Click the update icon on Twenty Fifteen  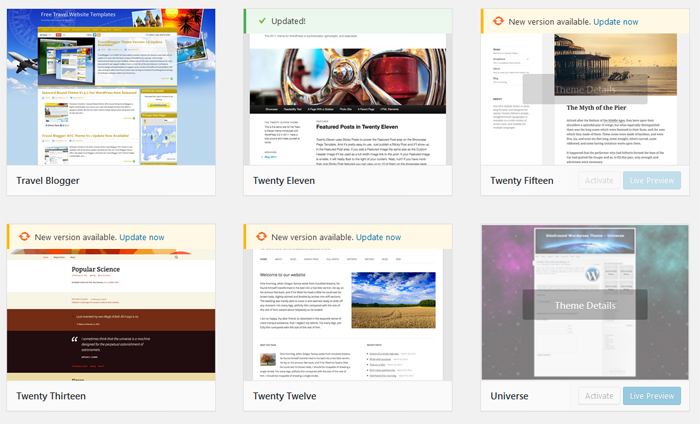tap(498, 21)
